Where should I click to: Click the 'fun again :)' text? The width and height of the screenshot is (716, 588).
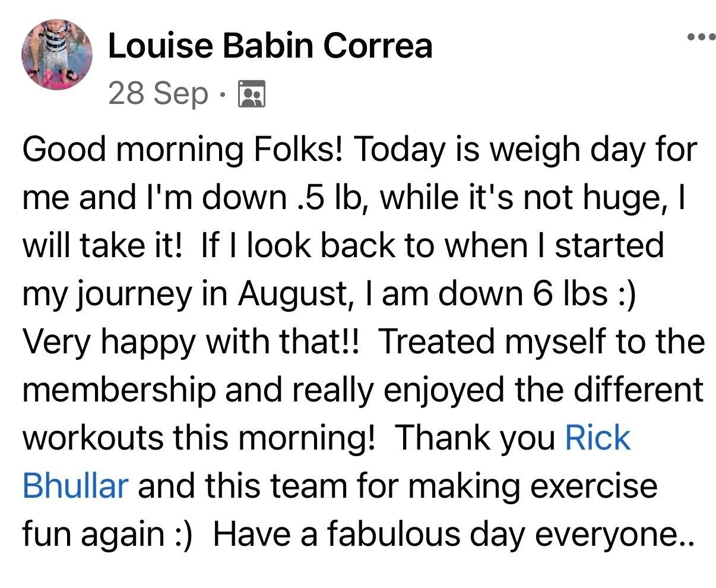click(108, 534)
